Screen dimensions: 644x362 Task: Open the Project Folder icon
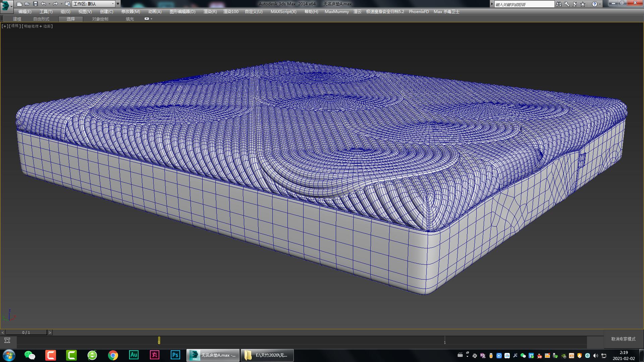coord(67,4)
